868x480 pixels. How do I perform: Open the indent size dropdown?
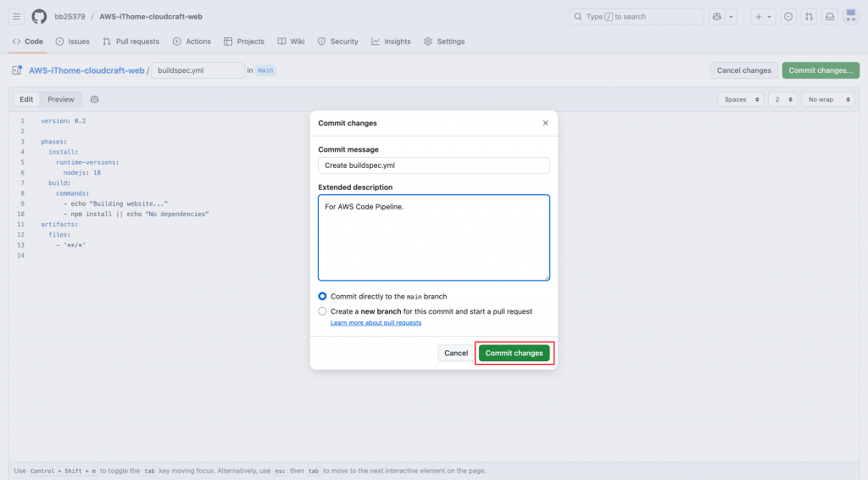pyautogui.click(x=782, y=99)
